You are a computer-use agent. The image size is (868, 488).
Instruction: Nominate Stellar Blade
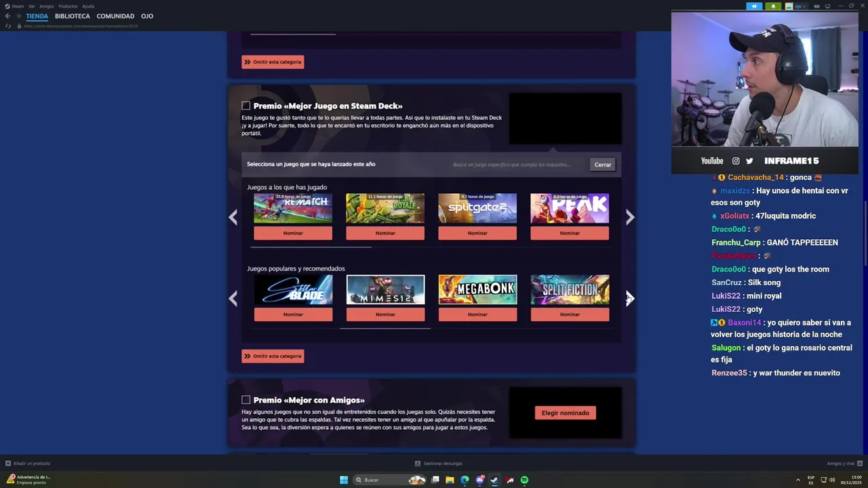click(x=293, y=314)
